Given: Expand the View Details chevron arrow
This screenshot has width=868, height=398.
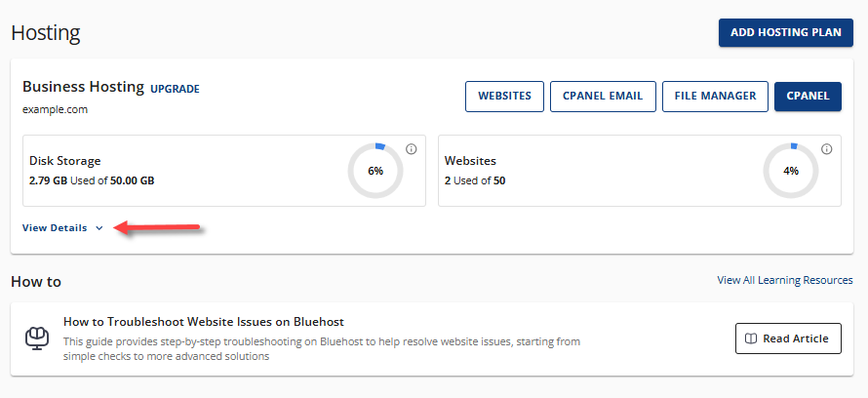Looking at the screenshot, I should 99,228.
